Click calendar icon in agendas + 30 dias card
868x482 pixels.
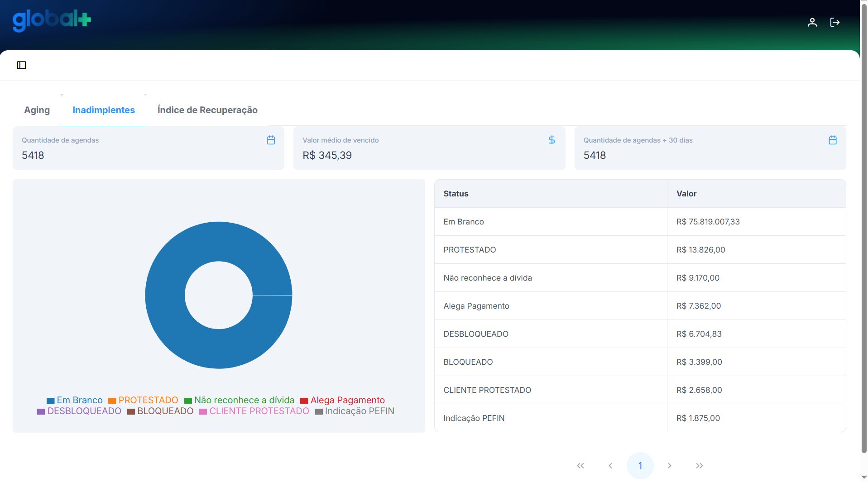pyautogui.click(x=832, y=140)
